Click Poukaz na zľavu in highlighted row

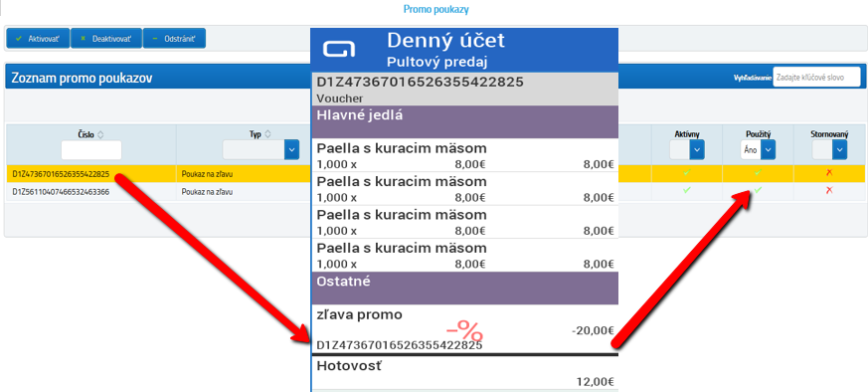207,174
